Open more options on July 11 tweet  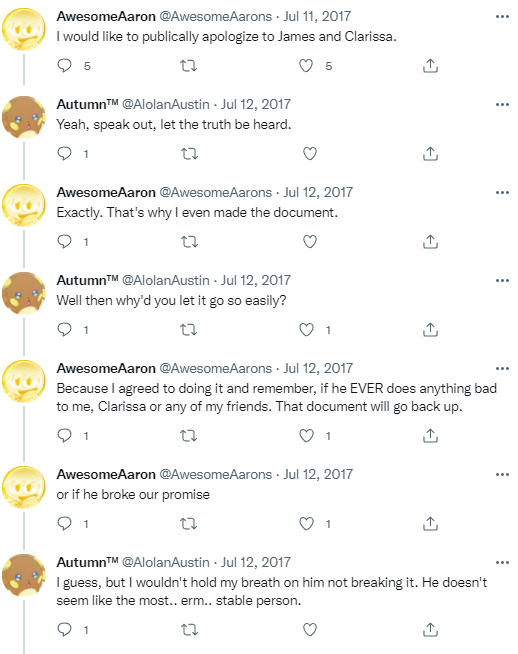point(502,17)
